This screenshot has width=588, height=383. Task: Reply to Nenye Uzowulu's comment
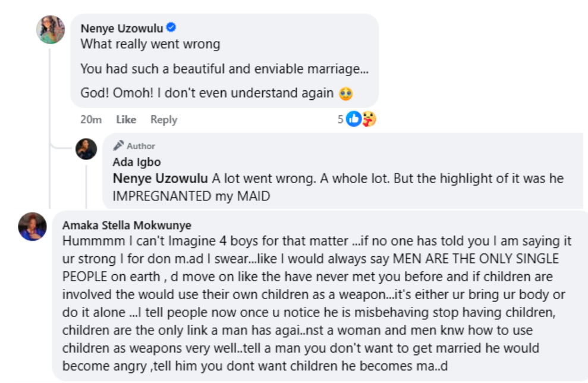pyautogui.click(x=163, y=120)
